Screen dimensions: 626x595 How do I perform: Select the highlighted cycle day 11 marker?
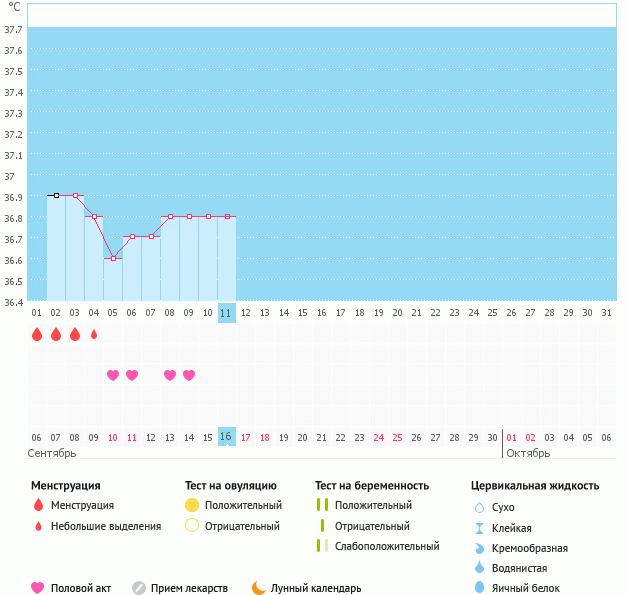pos(227,312)
